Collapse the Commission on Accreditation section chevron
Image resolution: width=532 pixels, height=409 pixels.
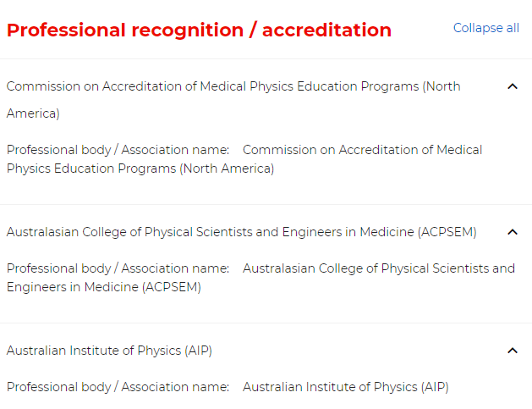(512, 86)
